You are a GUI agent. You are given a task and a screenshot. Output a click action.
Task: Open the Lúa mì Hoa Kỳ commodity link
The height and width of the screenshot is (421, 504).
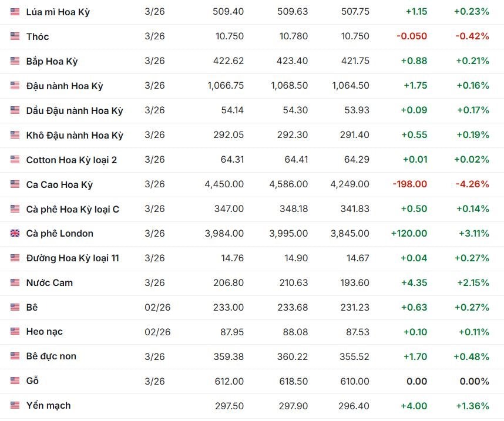click(x=58, y=12)
